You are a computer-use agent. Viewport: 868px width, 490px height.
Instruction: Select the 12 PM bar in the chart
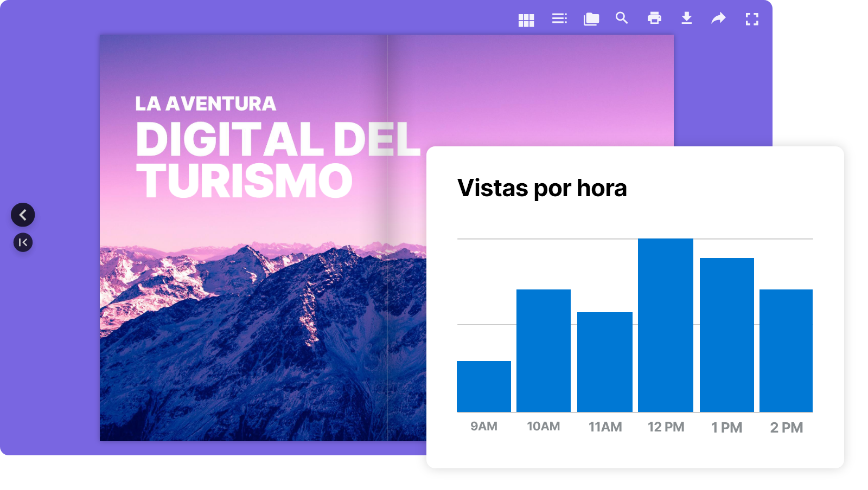(x=666, y=325)
